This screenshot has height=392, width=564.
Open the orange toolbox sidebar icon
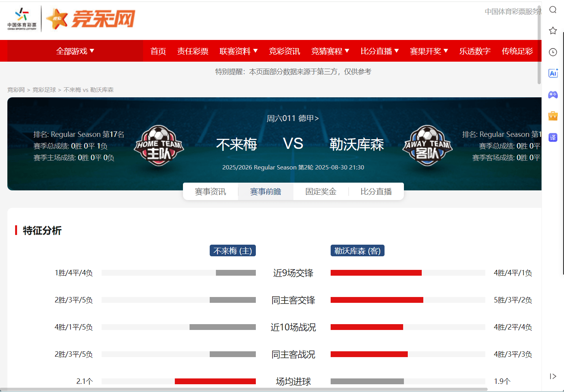553,116
